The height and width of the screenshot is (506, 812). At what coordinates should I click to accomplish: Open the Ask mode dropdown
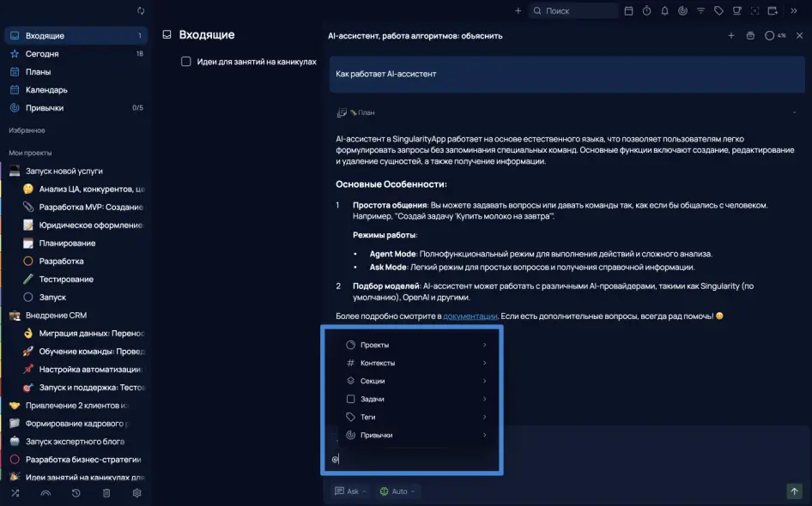click(x=352, y=491)
